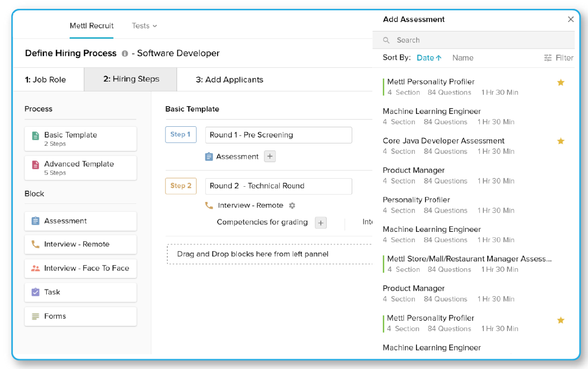This screenshot has width=588, height=369.
Task: Edit the Round 1 - Pre Screening name field
Action: click(x=279, y=135)
